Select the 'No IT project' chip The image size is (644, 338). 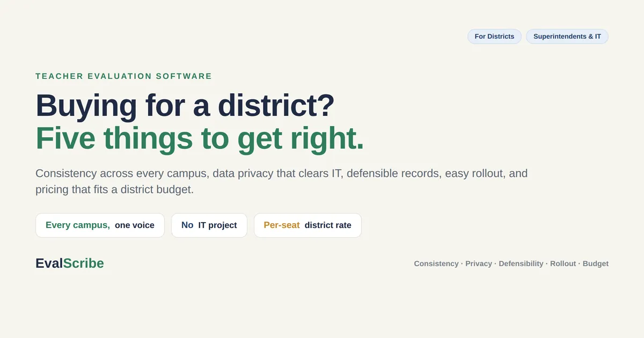pyautogui.click(x=209, y=225)
